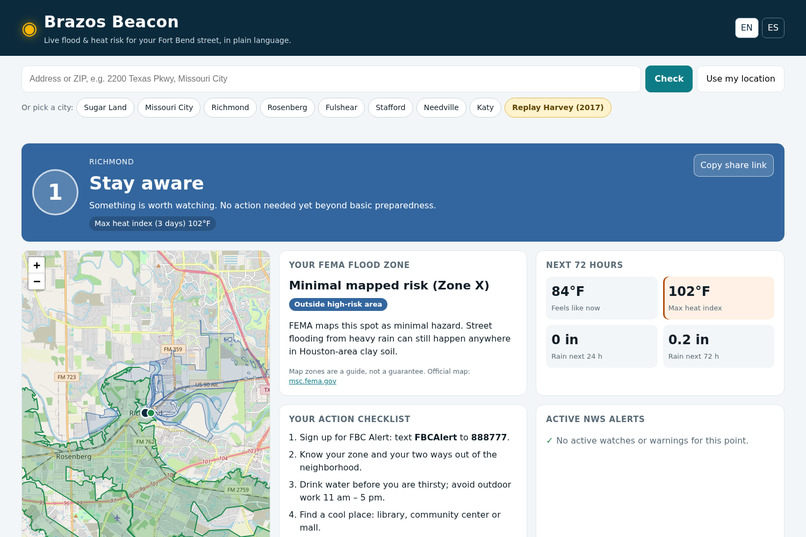Click the Stay aware heading
The width and height of the screenshot is (806, 537).
tap(146, 183)
